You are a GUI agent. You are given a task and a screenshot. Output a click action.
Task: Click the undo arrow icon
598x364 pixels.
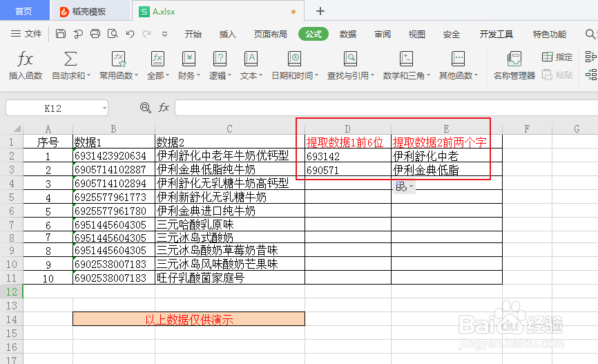pos(130,34)
